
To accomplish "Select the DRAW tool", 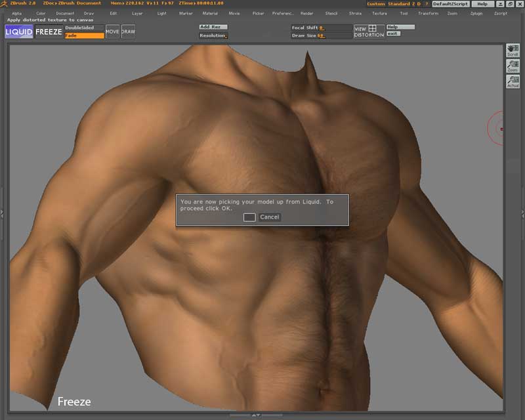I will tap(128, 31).
